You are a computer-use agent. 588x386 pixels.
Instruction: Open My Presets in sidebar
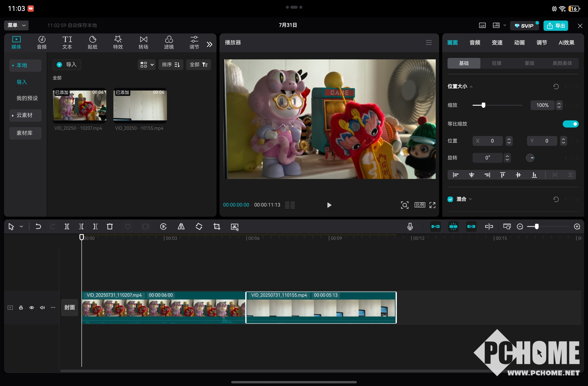point(27,98)
